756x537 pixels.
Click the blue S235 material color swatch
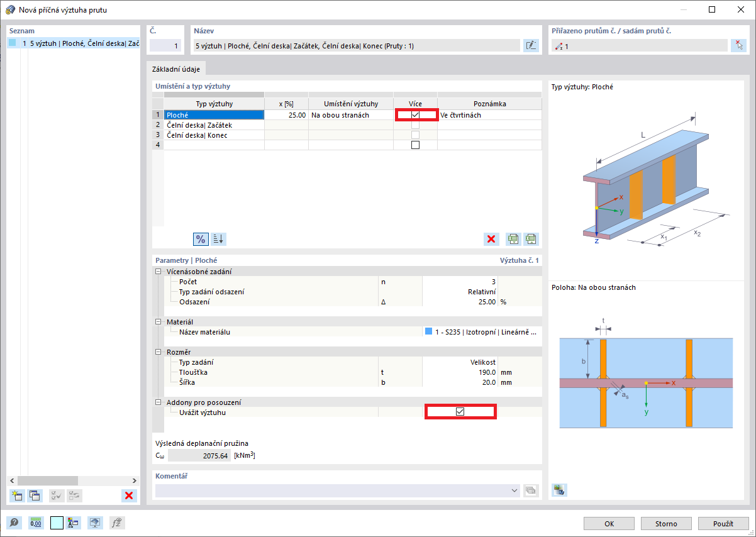pos(429,331)
